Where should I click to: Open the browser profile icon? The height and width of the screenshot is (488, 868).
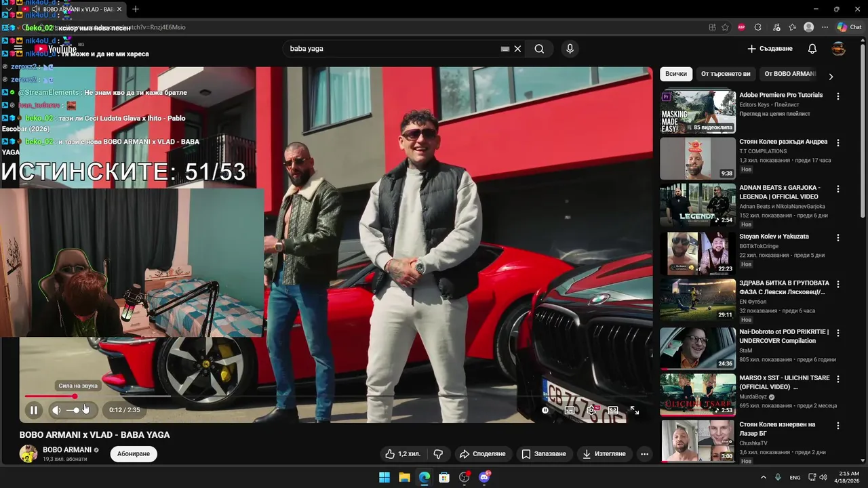click(808, 27)
